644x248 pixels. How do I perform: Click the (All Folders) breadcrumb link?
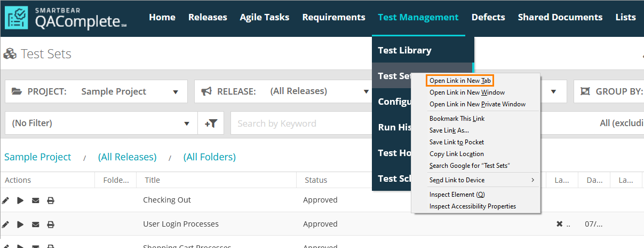click(209, 157)
